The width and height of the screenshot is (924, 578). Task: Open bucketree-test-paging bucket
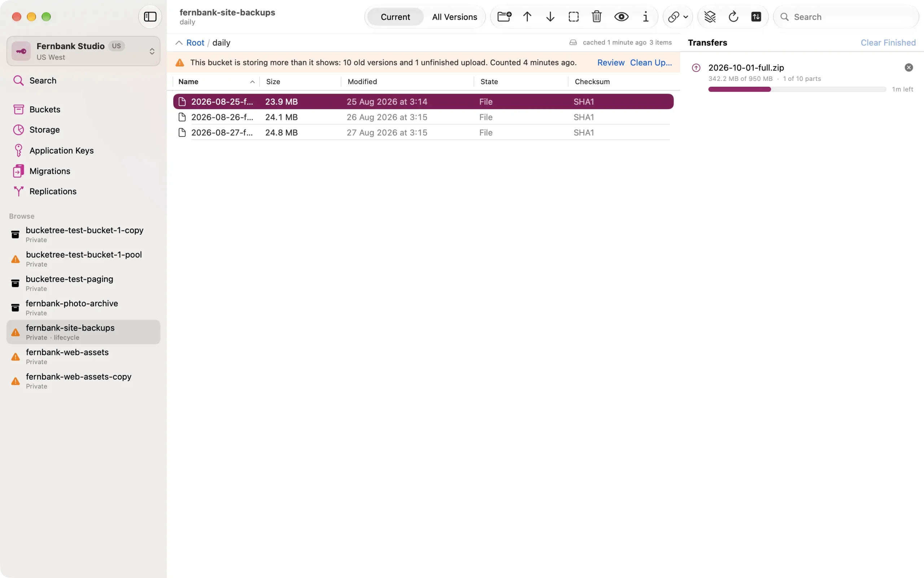[83, 284]
